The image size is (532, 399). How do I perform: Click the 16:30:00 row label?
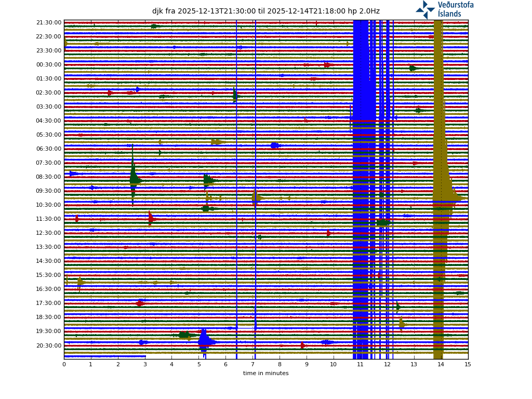(49, 289)
